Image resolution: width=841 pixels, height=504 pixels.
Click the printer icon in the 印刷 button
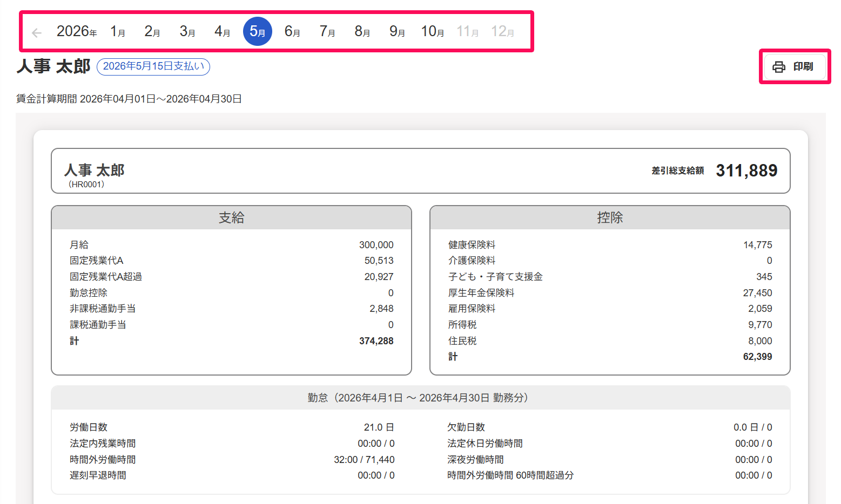779,67
